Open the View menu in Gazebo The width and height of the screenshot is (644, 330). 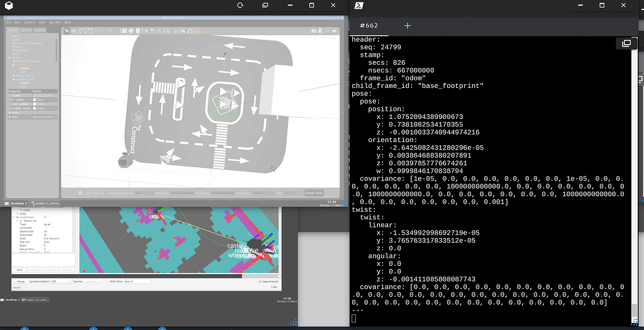click(x=42, y=22)
